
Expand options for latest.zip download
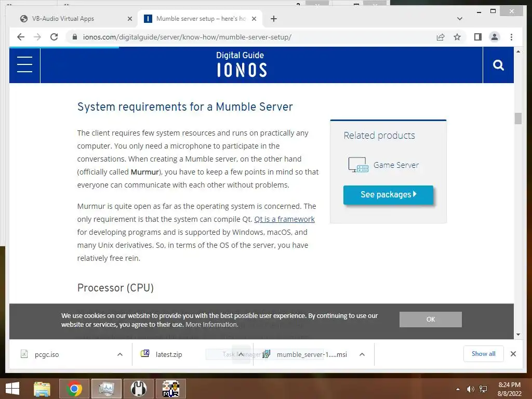click(241, 354)
